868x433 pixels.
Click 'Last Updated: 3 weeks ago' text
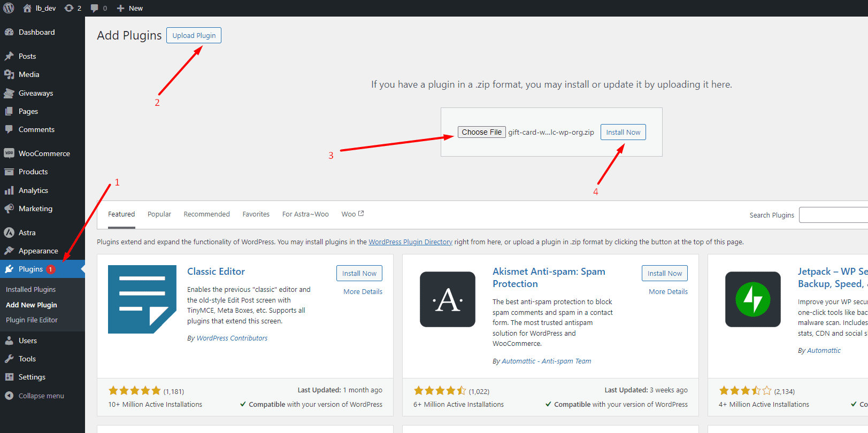pyautogui.click(x=646, y=390)
